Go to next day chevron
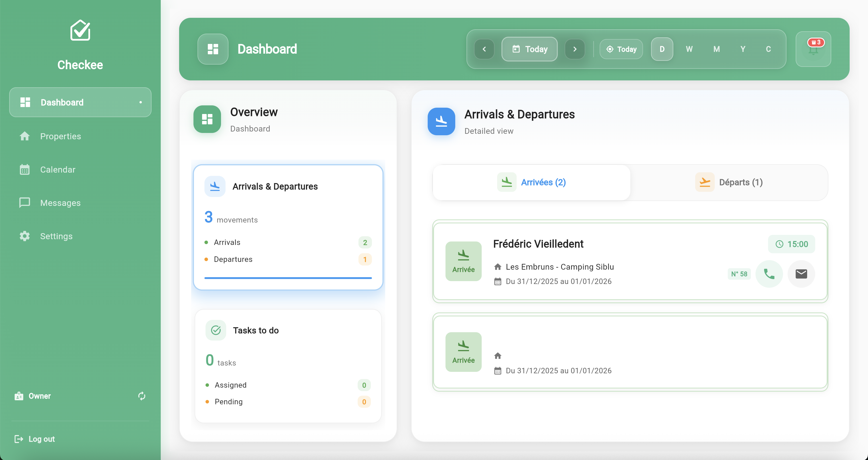 pyautogui.click(x=575, y=49)
